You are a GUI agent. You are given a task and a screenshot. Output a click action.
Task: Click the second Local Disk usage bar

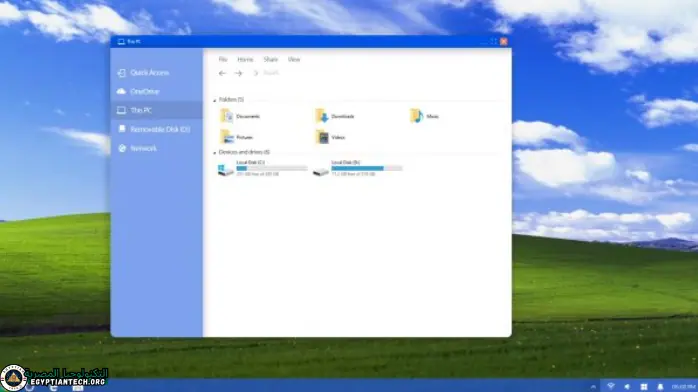tap(367, 168)
